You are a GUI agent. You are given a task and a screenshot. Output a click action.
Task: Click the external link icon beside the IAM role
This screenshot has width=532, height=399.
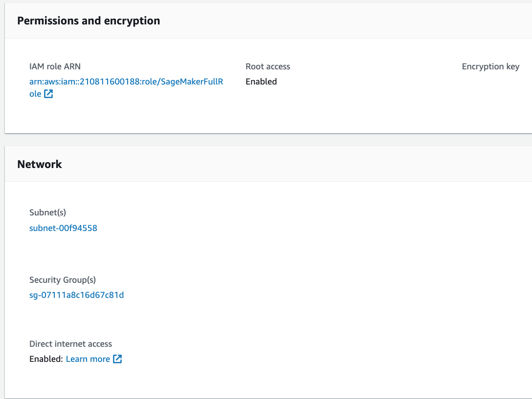click(x=48, y=94)
